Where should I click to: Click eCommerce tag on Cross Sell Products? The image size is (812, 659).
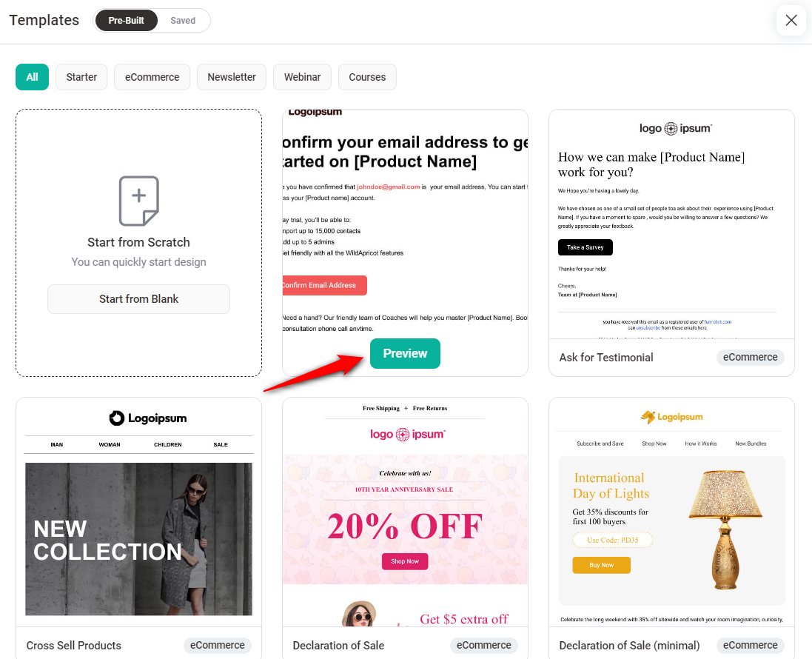click(218, 645)
